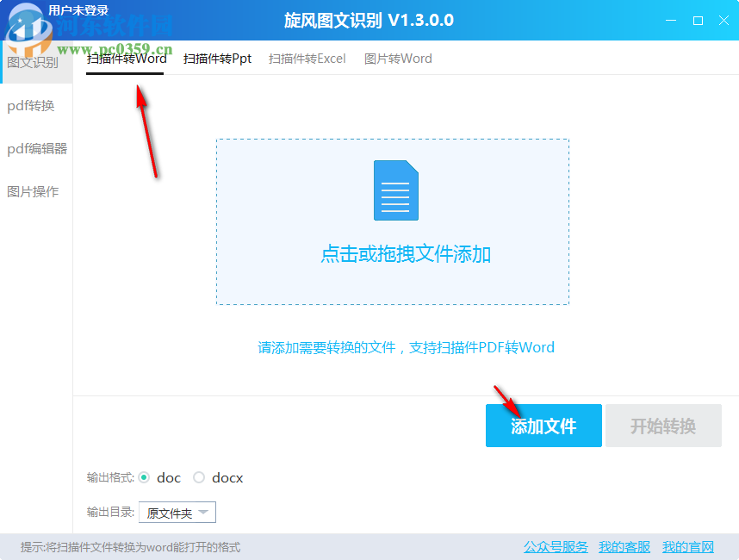
Task: Minimize the application window
Action: tap(669, 19)
